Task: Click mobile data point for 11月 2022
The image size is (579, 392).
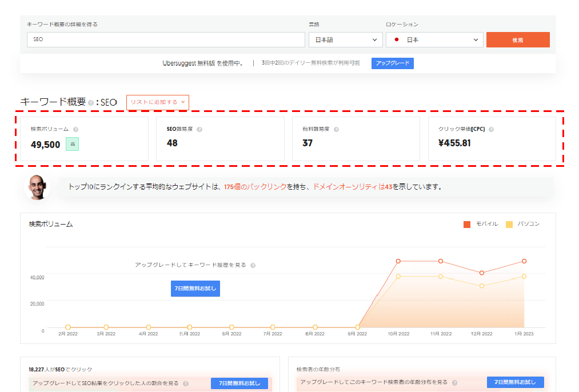Action: point(441,261)
